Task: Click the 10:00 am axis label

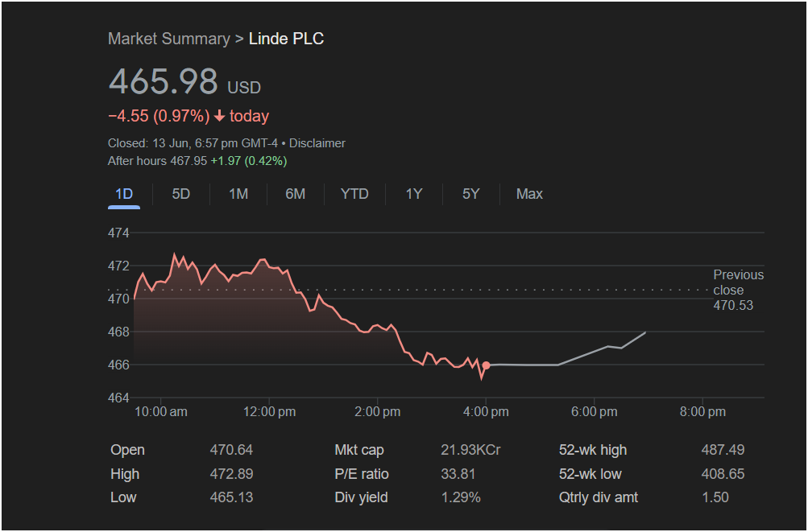Action: click(161, 412)
